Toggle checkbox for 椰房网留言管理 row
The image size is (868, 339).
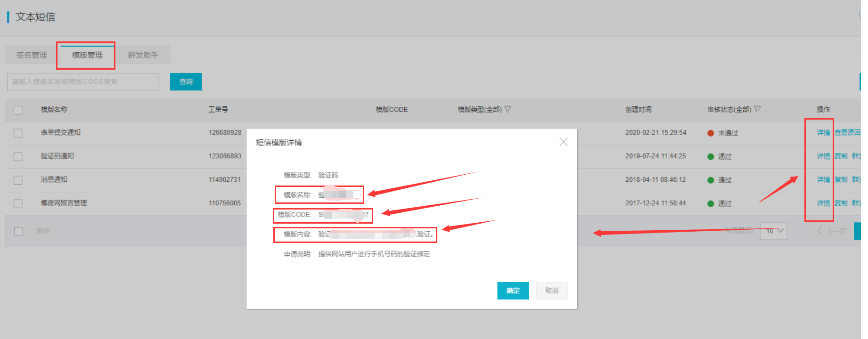click(x=18, y=204)
